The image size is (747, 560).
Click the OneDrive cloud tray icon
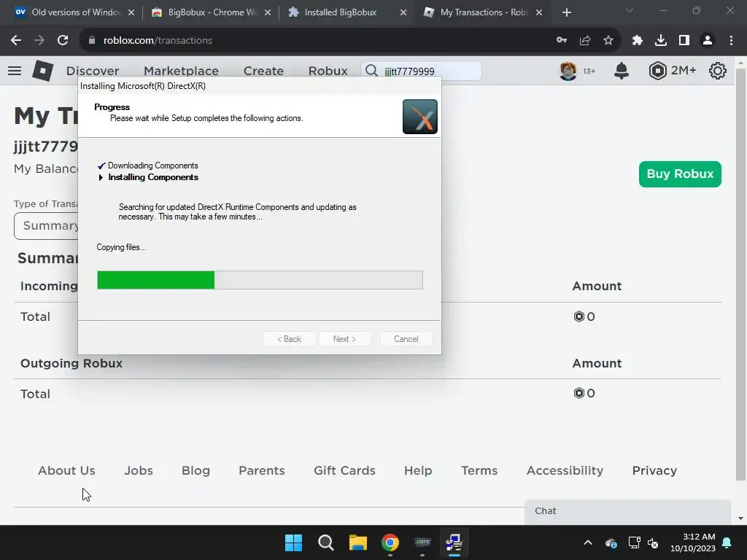(611, 542)
